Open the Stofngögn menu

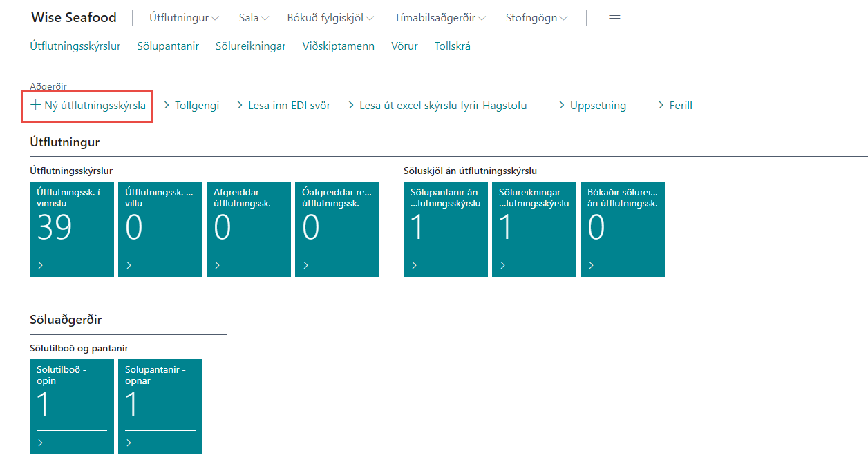537,18
